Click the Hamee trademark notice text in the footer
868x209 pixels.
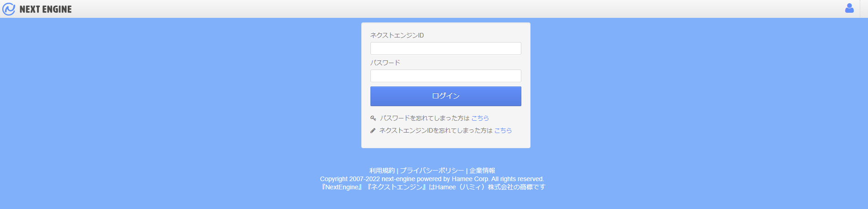[433, 187]
